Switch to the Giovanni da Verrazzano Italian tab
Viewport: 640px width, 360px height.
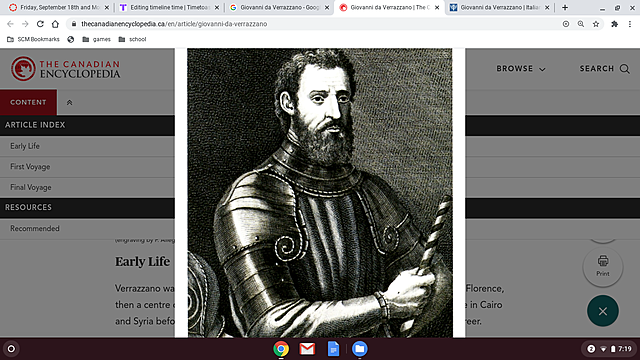coord(500,7)
